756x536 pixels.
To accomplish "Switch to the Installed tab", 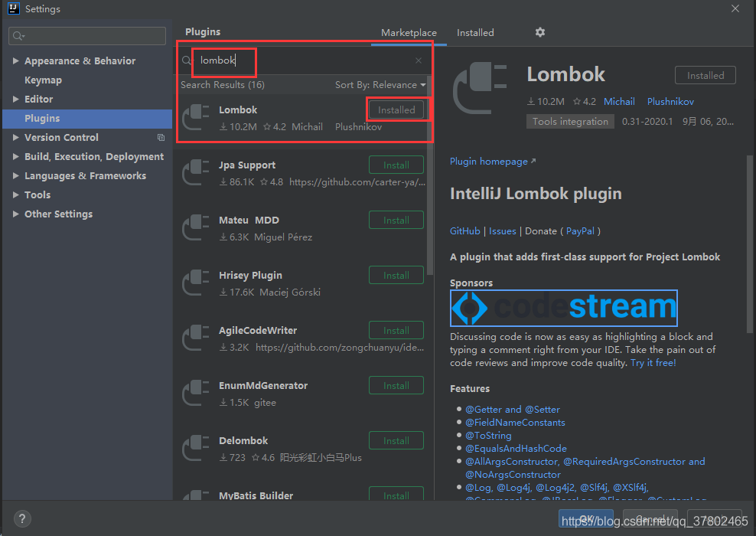I will coord(475,33).
